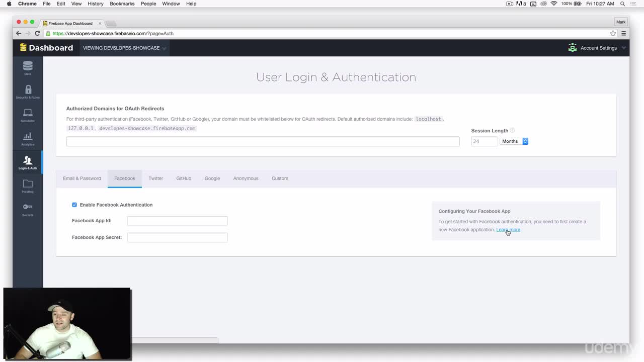Toggle Enable Facebook Authentication checkbox

point(74,205)
